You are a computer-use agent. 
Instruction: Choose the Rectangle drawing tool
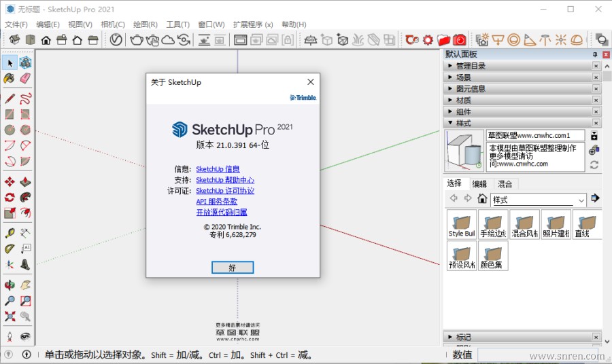10,114
